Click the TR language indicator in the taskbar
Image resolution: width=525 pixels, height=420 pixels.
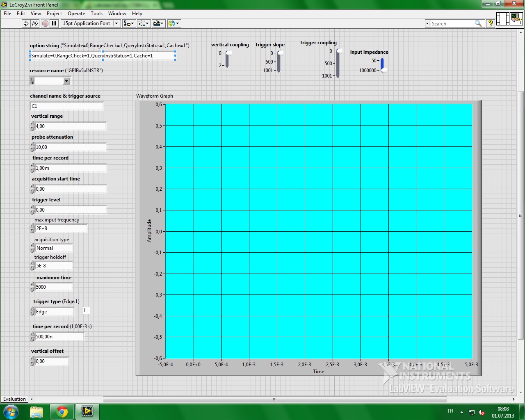pyautogui.click(x=450, y=411)
